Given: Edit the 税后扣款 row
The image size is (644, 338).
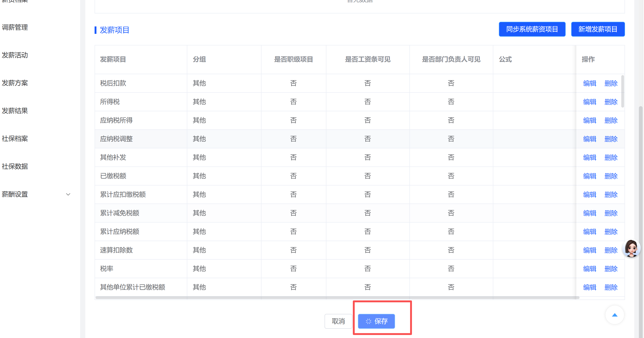Looking at the screenshot, I should 590,83.
